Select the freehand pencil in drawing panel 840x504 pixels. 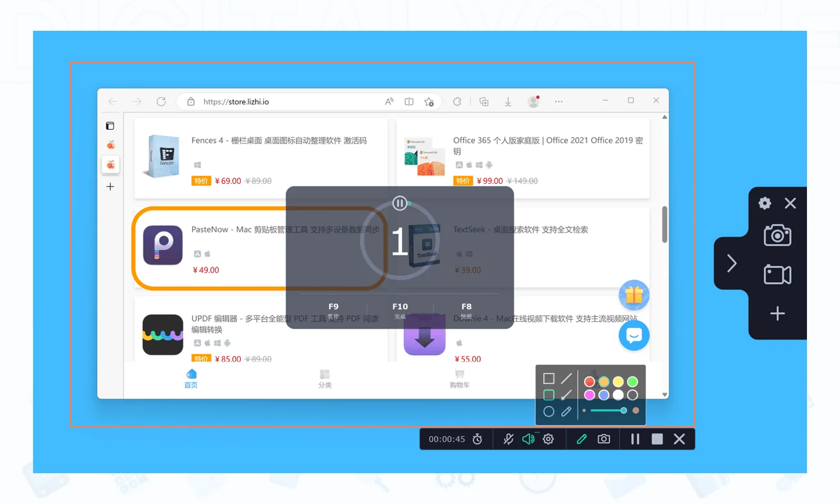(x=567, y=412)
